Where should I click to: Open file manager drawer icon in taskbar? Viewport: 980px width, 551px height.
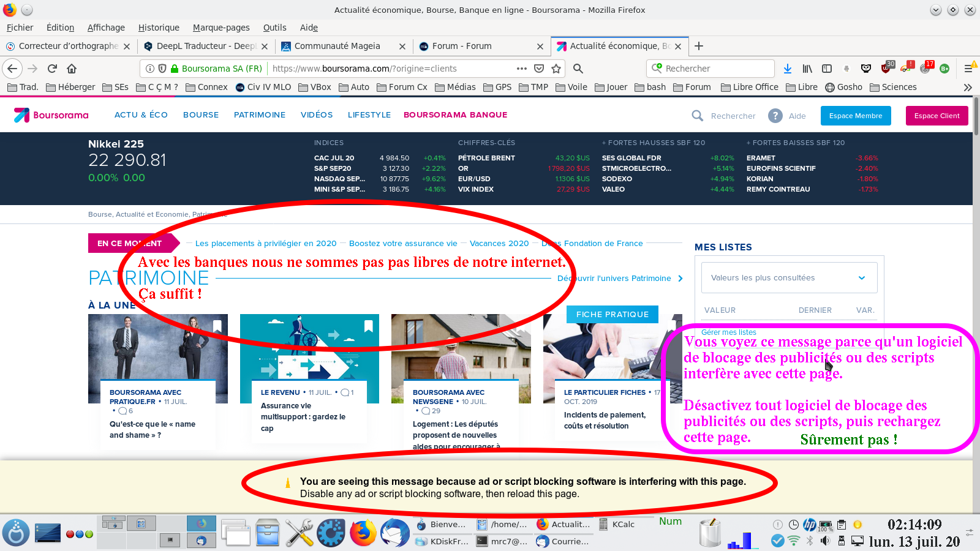pos(268,533)
